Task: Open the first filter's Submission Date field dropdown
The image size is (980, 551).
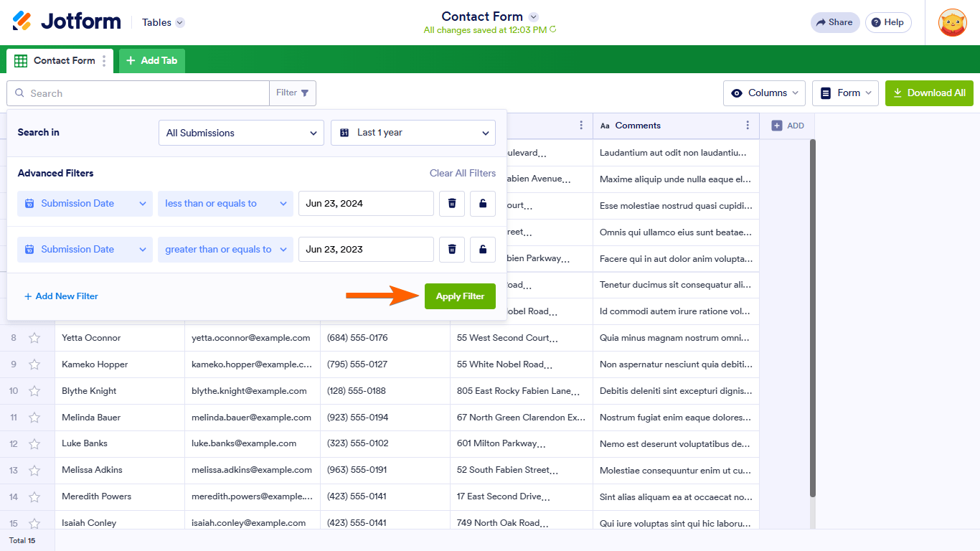Action: tap(85, 204)
